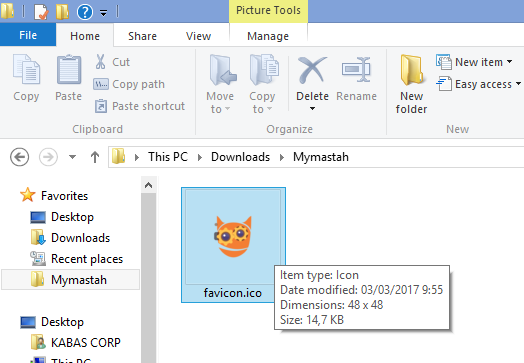Open Recent places in navigation pane
The width and height of the screenshot is (524, 363).
coord(87,259)
